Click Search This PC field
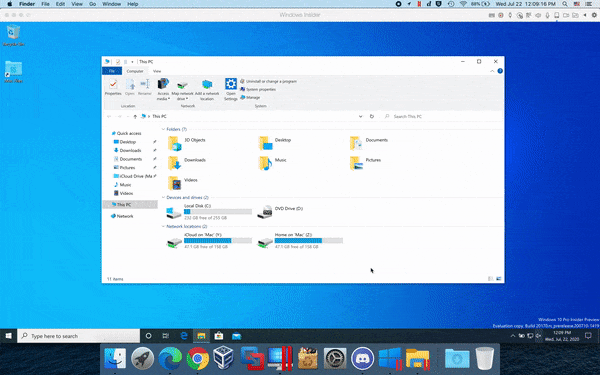Image resolution: width=600 pixels, height=375 pixels. 443,116
